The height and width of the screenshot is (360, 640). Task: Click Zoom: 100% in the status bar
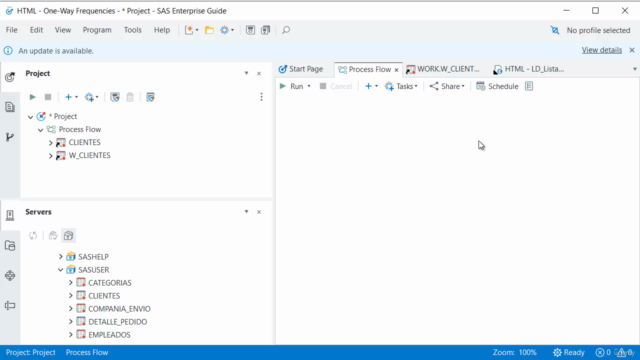click(x=515, y=352)
